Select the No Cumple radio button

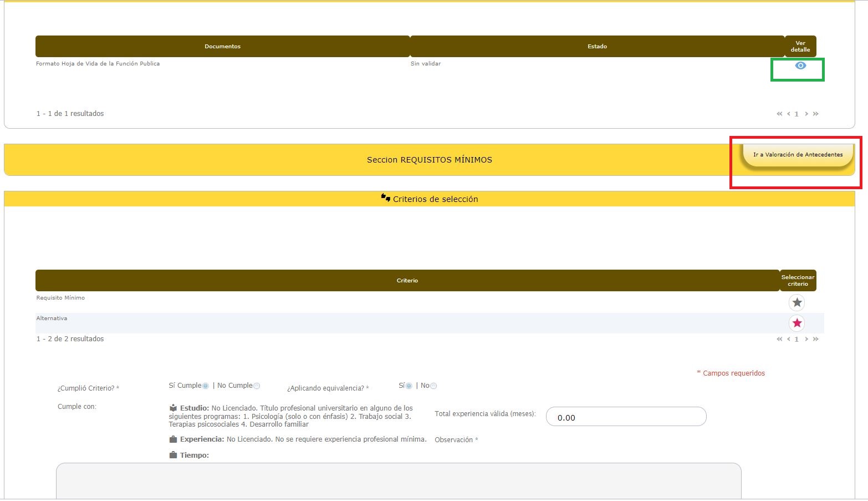click(257, 386)
